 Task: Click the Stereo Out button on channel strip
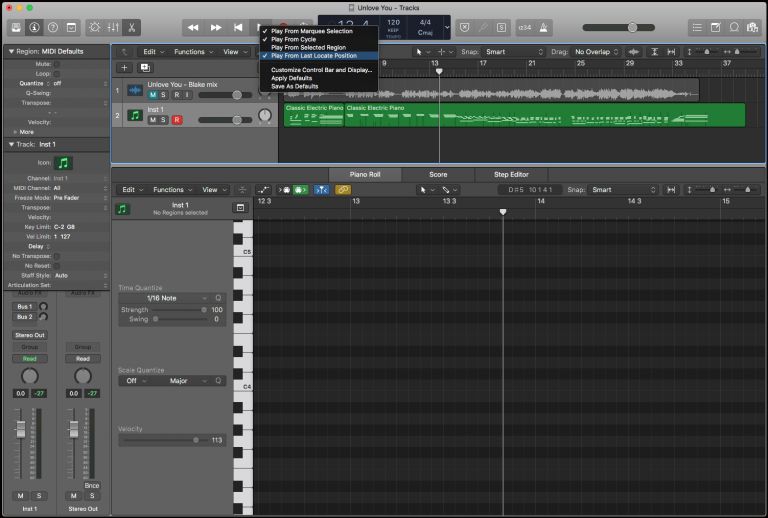30,335
